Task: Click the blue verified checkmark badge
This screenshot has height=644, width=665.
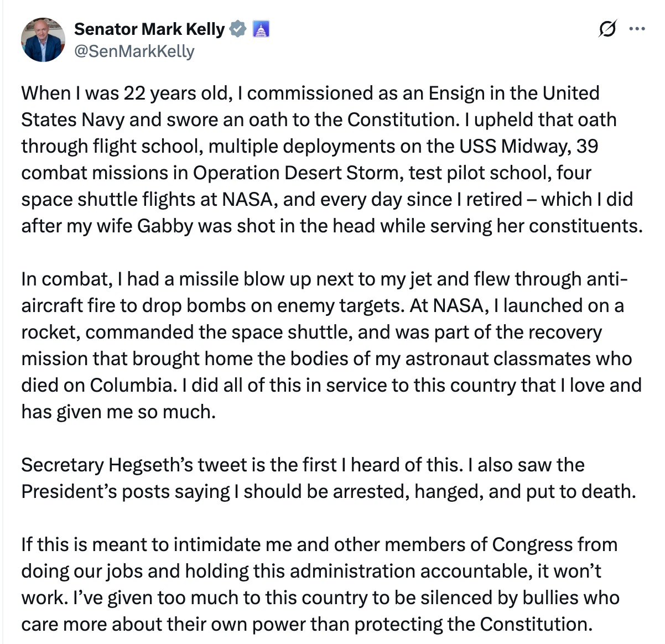Action: [x=237, y=28]
